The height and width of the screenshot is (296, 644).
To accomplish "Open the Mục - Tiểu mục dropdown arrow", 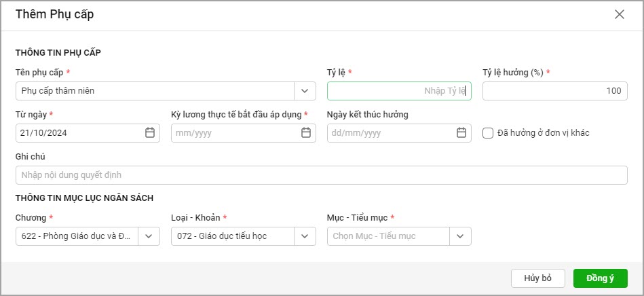I will point(460,236).
